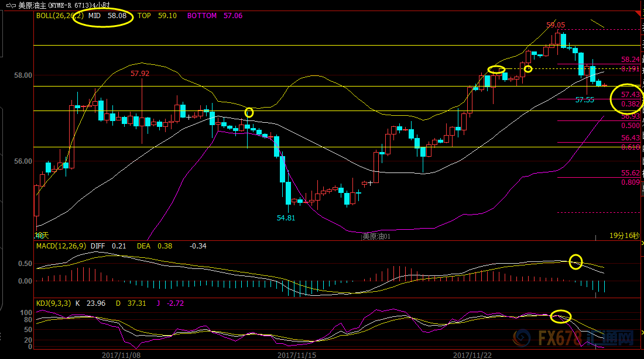Viewport: 644px width, 359px height.
Task: Click the 2017/11/15 date on time axis
Action: [x=296, y=354]
